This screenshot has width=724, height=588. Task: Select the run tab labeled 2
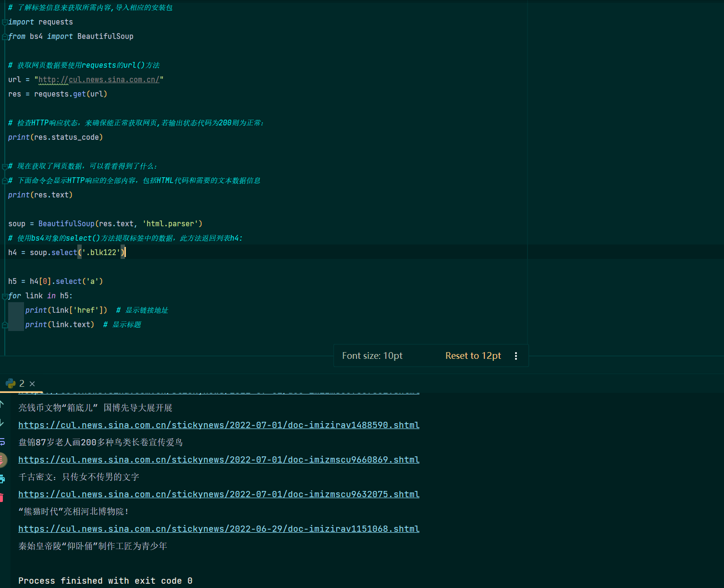click(22, 383)
